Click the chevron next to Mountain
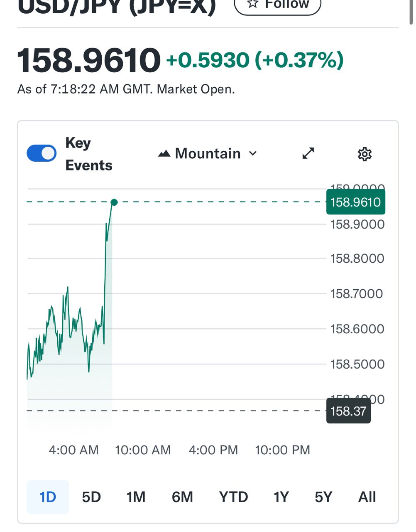416x532 pixels. pyautogui.click(x=253, y=153)
